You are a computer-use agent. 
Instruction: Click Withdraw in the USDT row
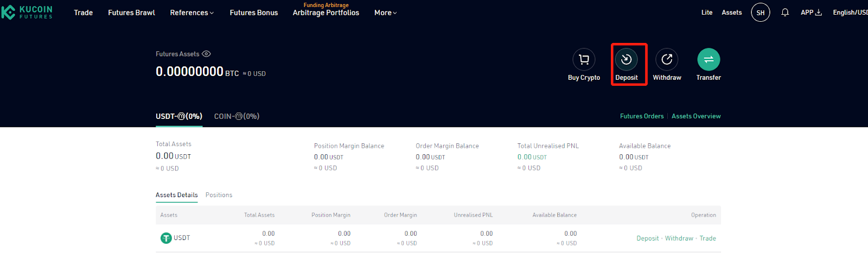pyautogui.click(x=679, y=238)
